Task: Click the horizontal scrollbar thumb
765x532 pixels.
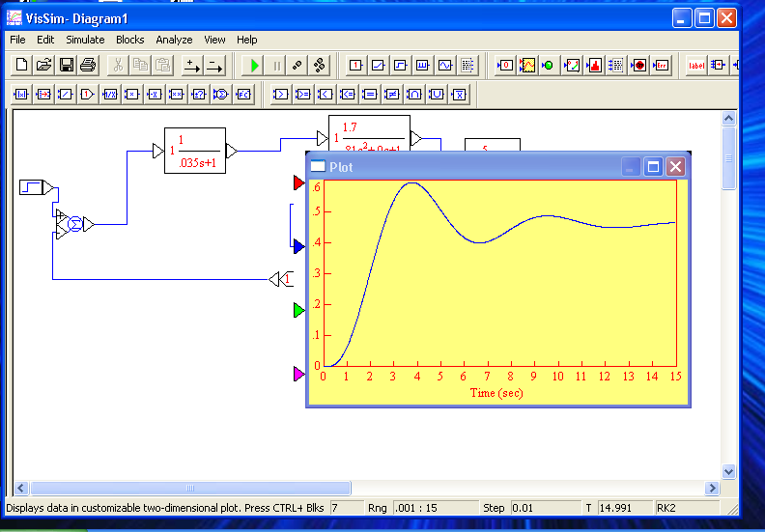Action: click(190, 489)
